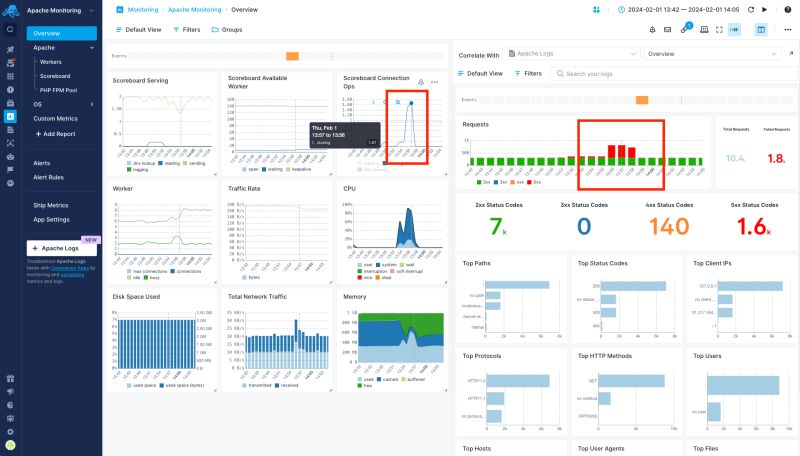
Task: Open Alert Rules in sidebar
Action: click(x=48, y=178)
